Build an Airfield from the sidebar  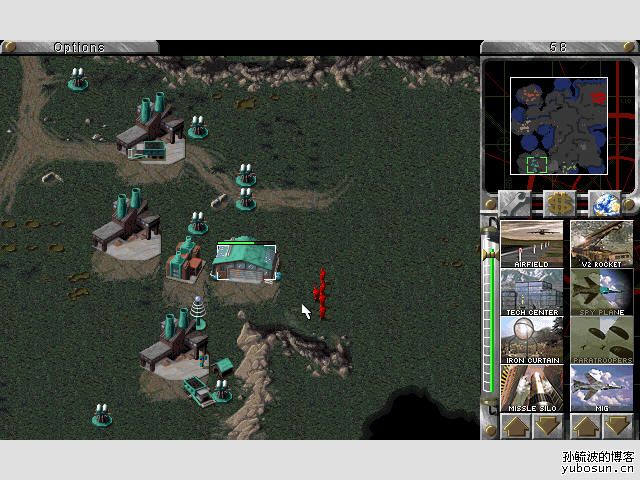click(x=531, y=244)
